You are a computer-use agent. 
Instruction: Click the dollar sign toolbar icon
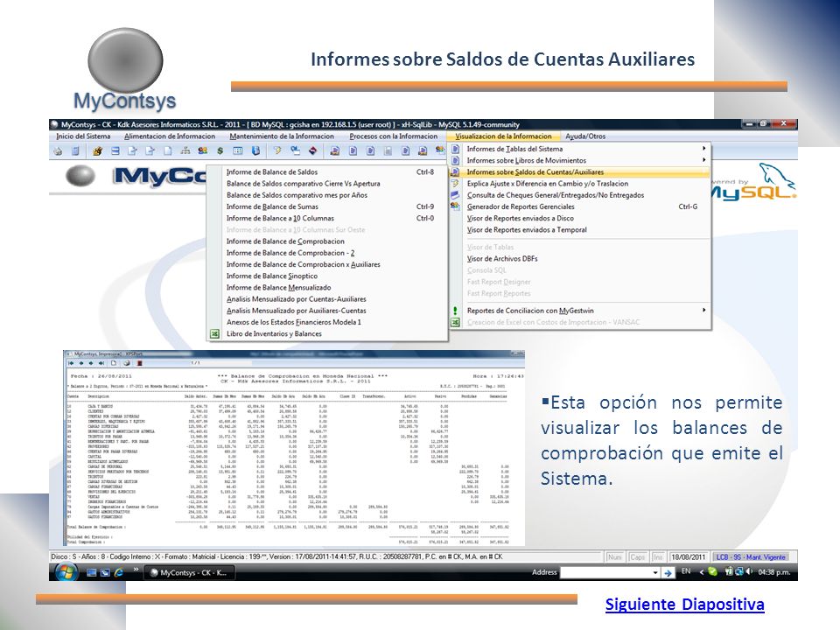[x=220, y=151]
